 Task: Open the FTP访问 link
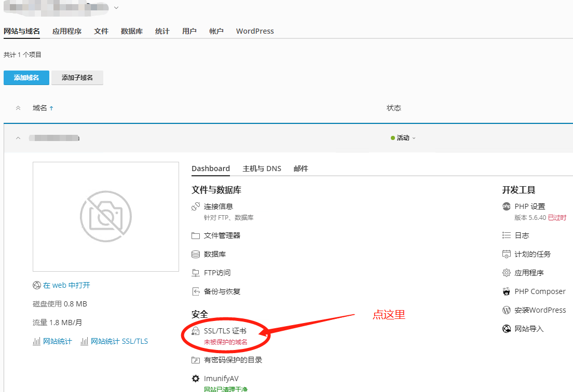217,273
